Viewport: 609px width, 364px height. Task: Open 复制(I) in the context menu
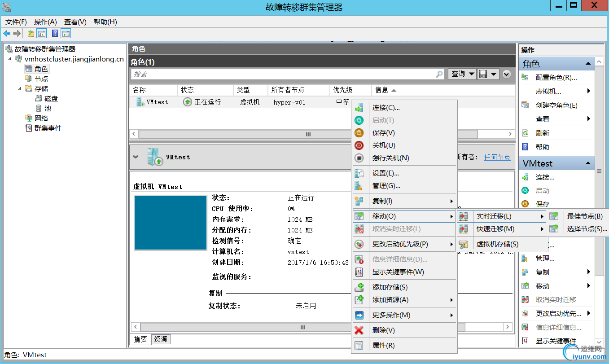(x=404, y=201)
